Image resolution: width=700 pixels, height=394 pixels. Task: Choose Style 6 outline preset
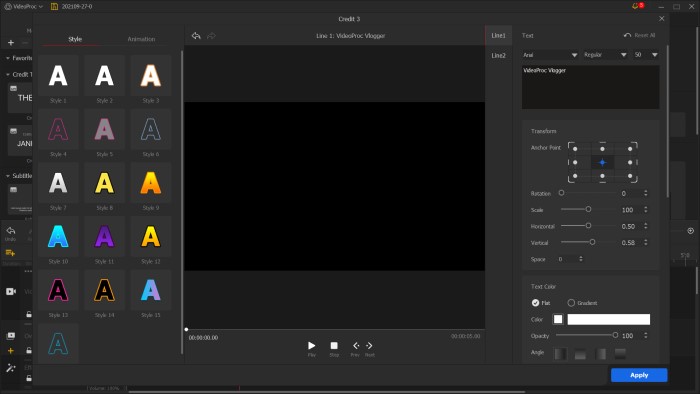pos(151,129)
